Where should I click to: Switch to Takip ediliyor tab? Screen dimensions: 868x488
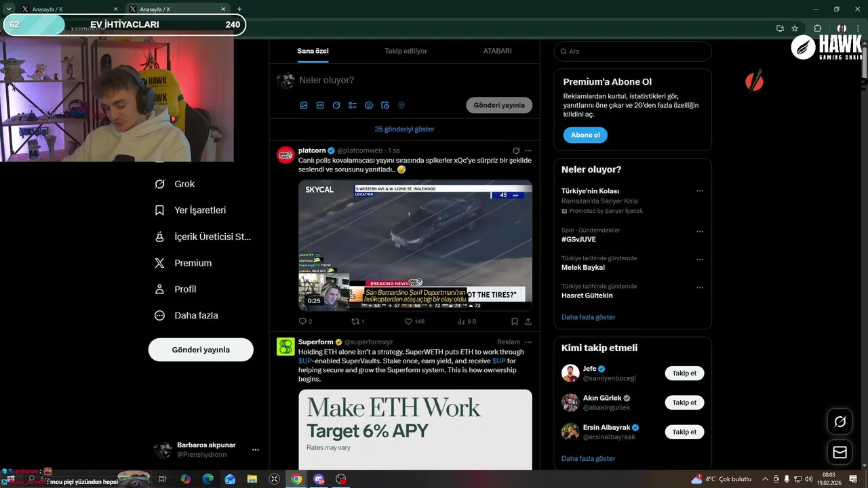pyautogui.click(x=406, y=51)
